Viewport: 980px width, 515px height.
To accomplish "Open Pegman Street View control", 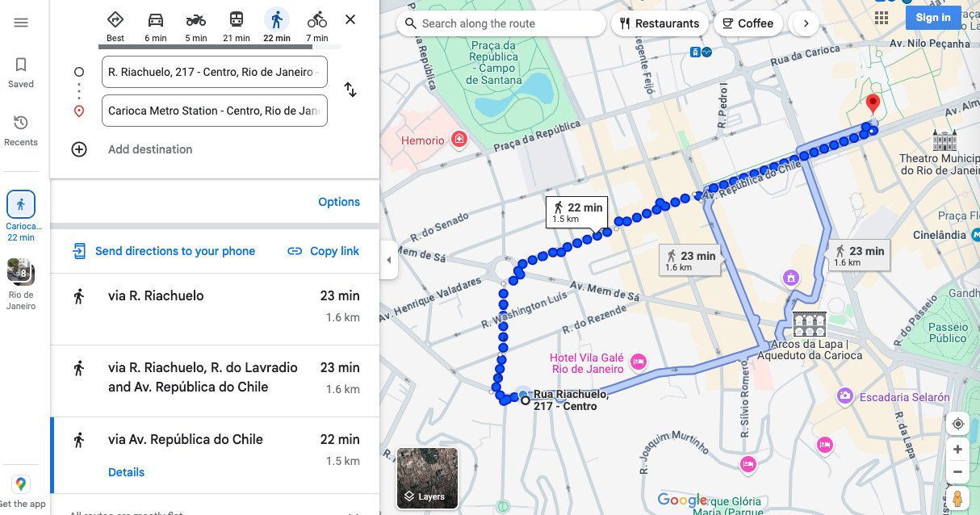I will [x=958, y=498].
